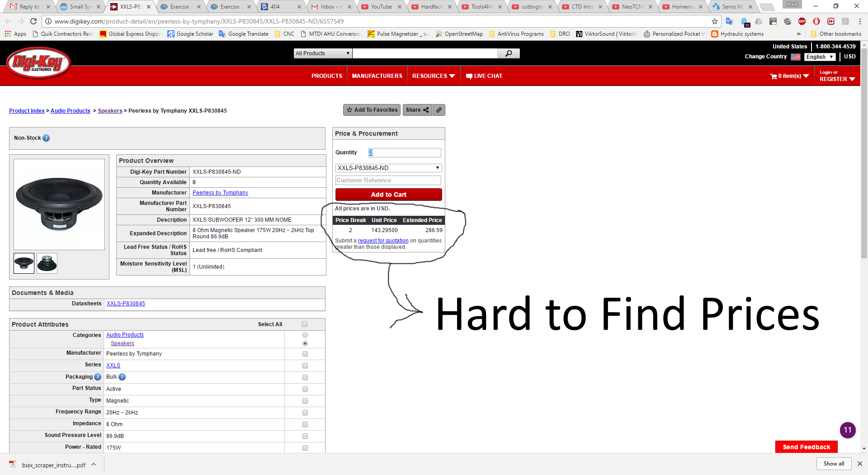Check the Part Status attribute checkbox
The image size is (868, 475).
[305, 389]
